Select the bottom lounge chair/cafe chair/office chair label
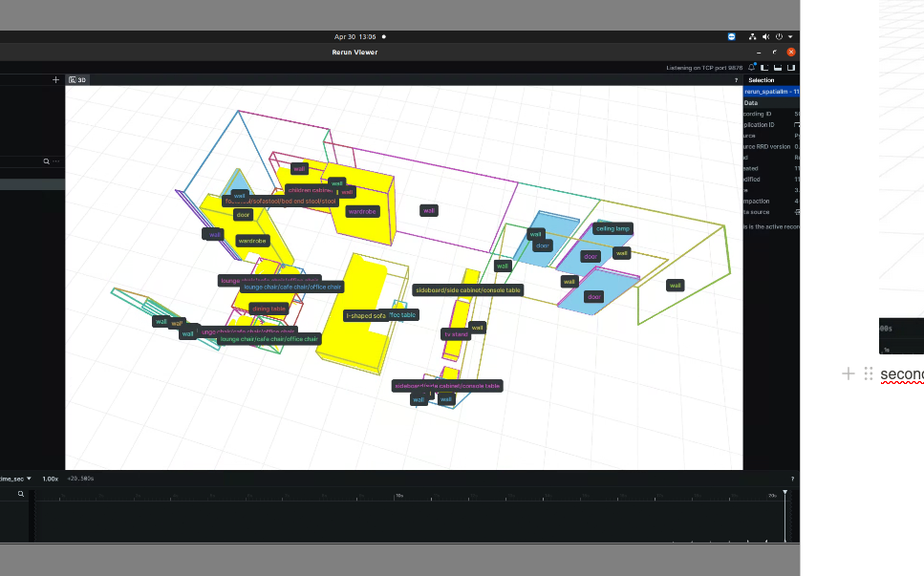The width and height of the screenshot is (924, 576). [269, 339]
